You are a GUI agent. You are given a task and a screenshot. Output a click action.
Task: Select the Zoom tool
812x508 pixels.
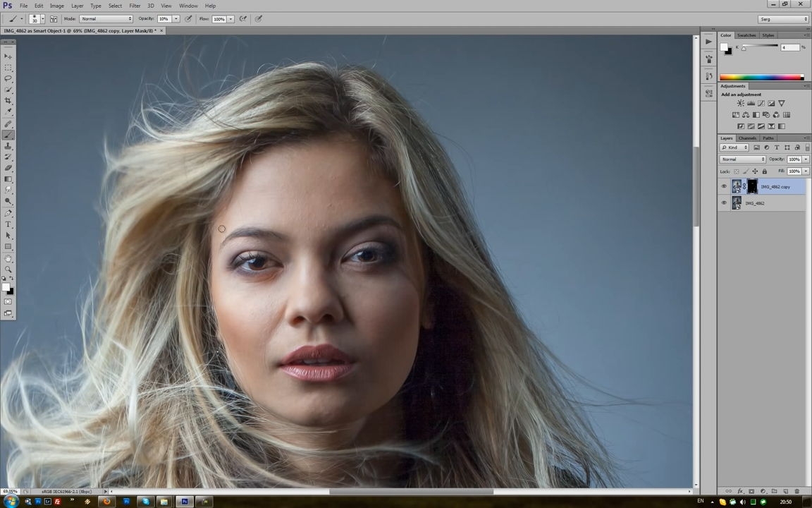point(8,269)
